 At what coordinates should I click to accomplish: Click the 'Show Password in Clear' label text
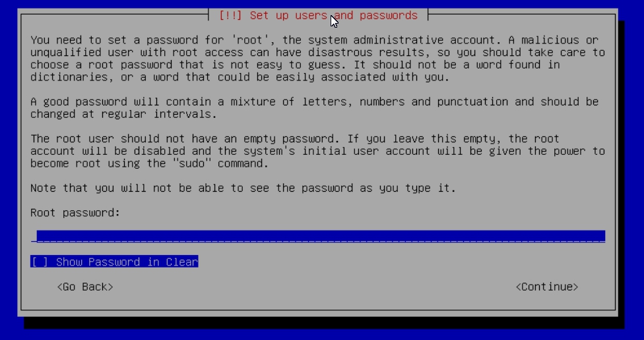coord(127,262)
